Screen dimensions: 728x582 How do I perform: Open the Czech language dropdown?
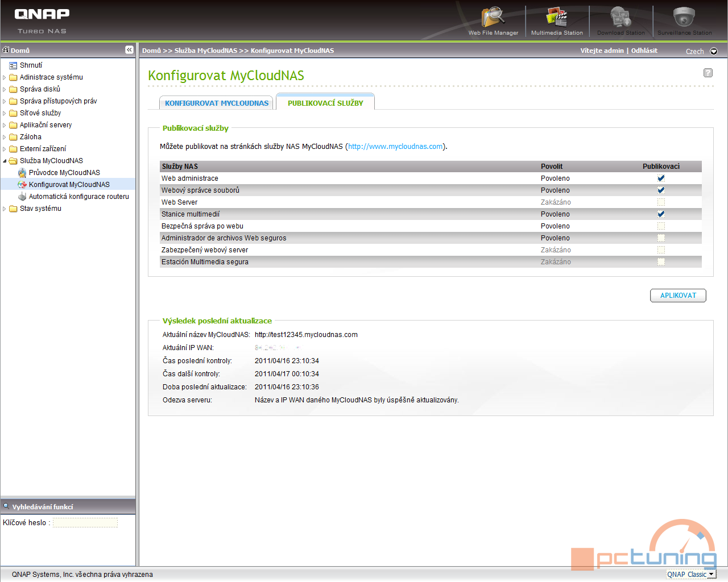click(x=714, y=51)
